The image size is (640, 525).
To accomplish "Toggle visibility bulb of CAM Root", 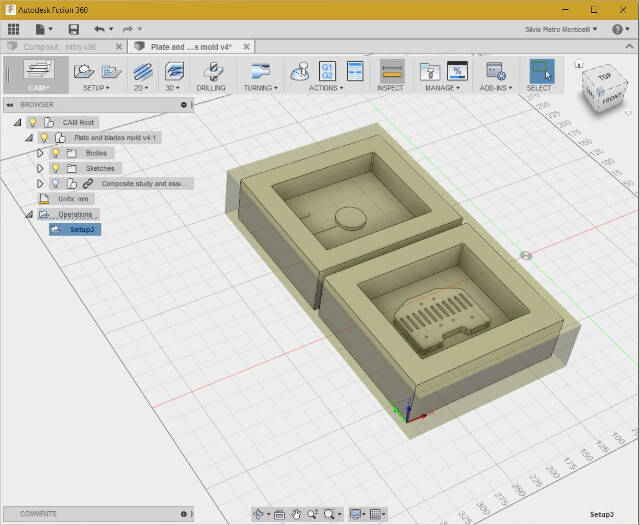I will pos(33,122).
